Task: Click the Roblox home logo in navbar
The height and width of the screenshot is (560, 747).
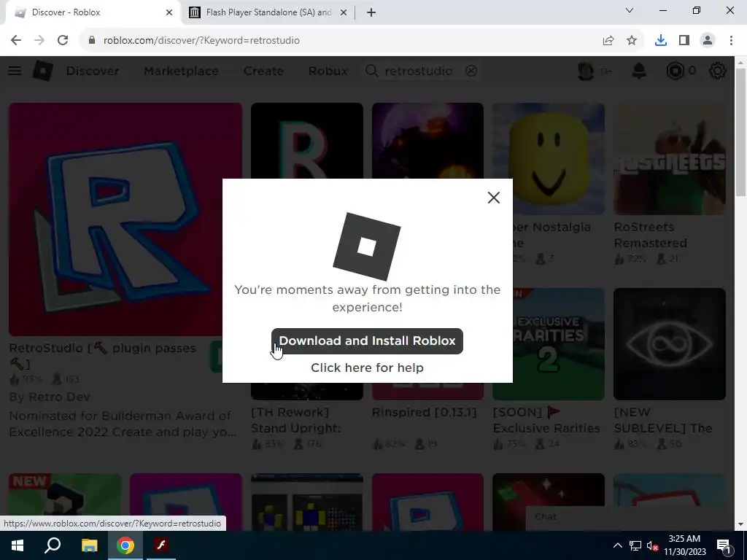Action: pos(42,71)
